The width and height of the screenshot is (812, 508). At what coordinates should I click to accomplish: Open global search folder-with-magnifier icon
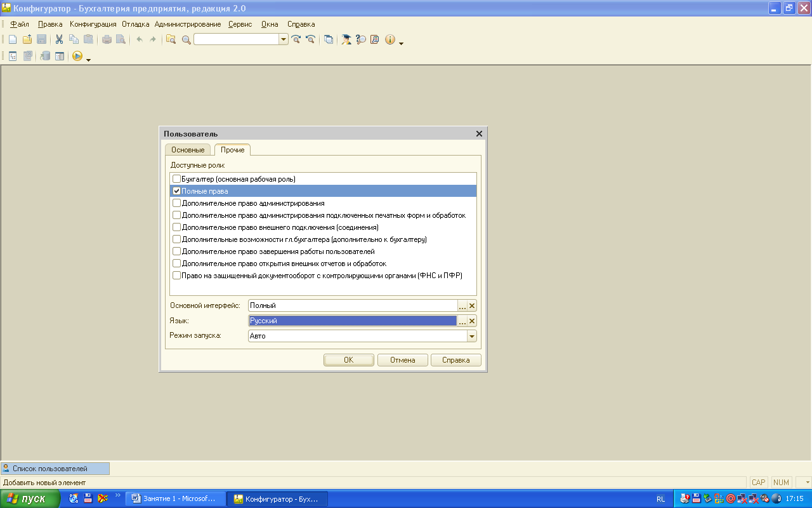coord(171,39)
